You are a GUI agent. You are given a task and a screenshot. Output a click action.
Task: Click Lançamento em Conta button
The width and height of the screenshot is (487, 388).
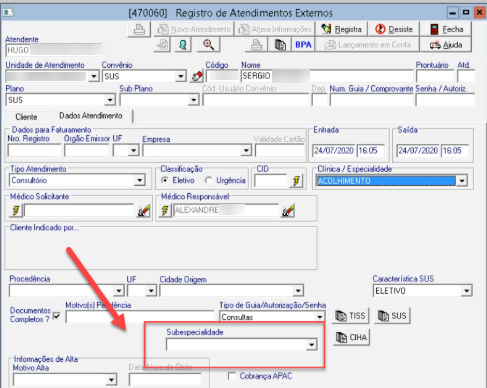(367, 45)
